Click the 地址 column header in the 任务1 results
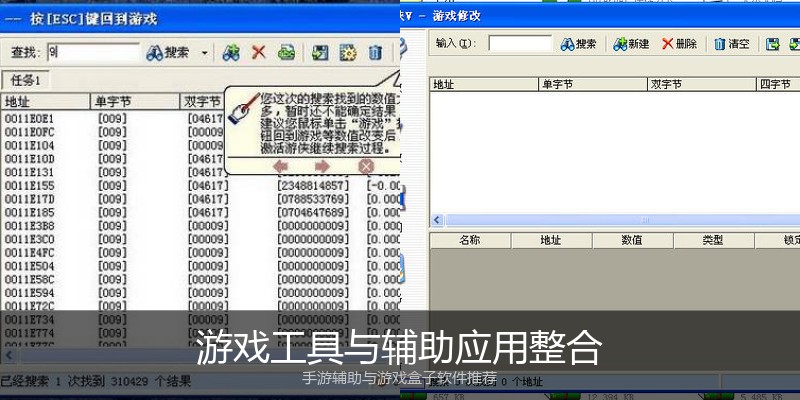The image size is (800, 400). [x=45, y=102]
